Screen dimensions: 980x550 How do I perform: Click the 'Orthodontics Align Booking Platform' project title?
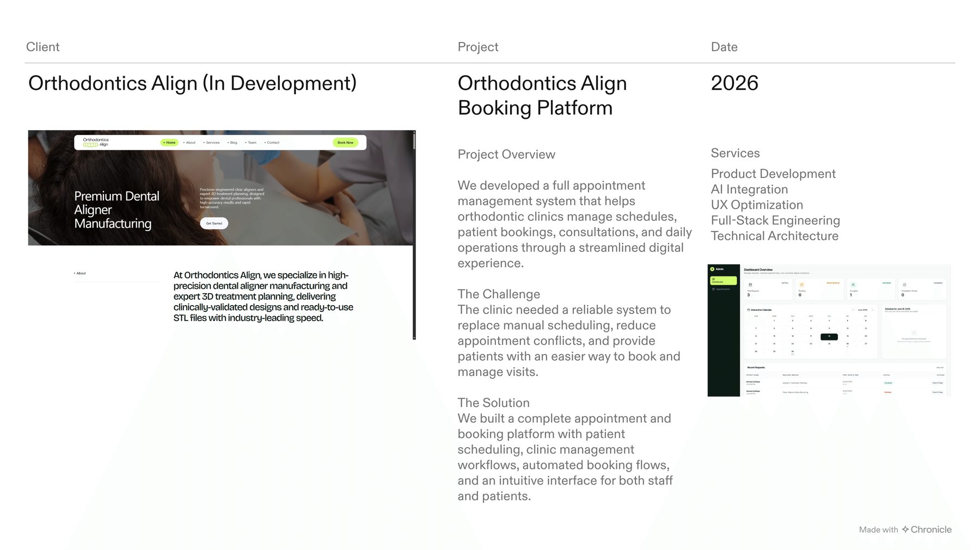542,96
